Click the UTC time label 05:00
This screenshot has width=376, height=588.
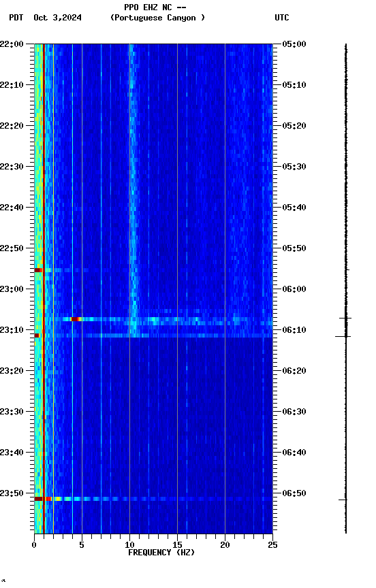[294, 44]
